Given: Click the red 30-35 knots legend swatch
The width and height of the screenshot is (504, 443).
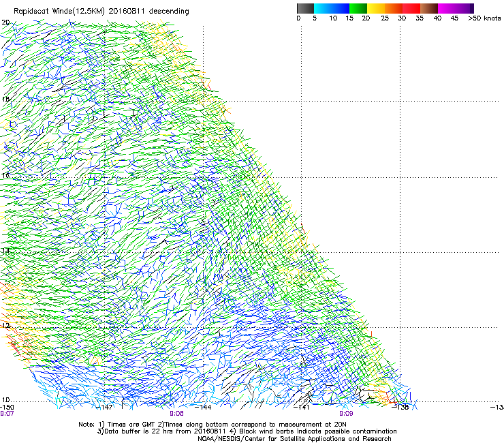Looking at the screenshot, I should tap(411, 8).
